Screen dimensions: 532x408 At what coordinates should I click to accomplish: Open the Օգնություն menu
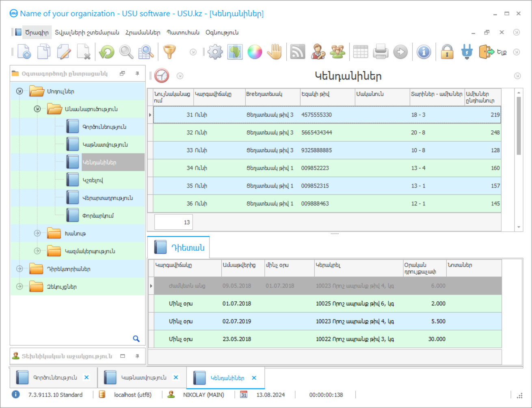[222, 32]
